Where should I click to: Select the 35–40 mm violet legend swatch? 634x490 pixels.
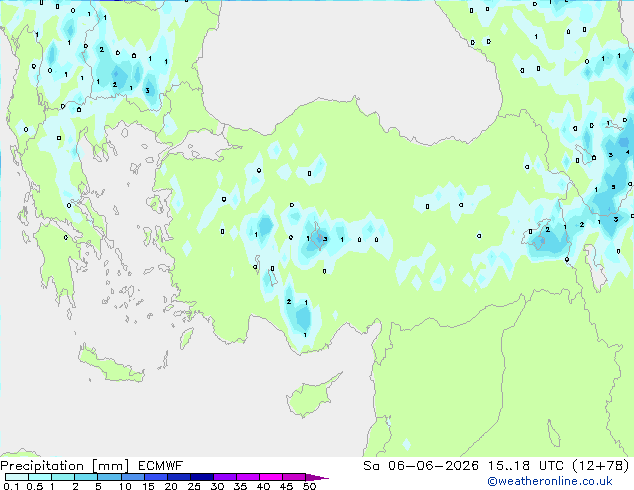[248, 477]
